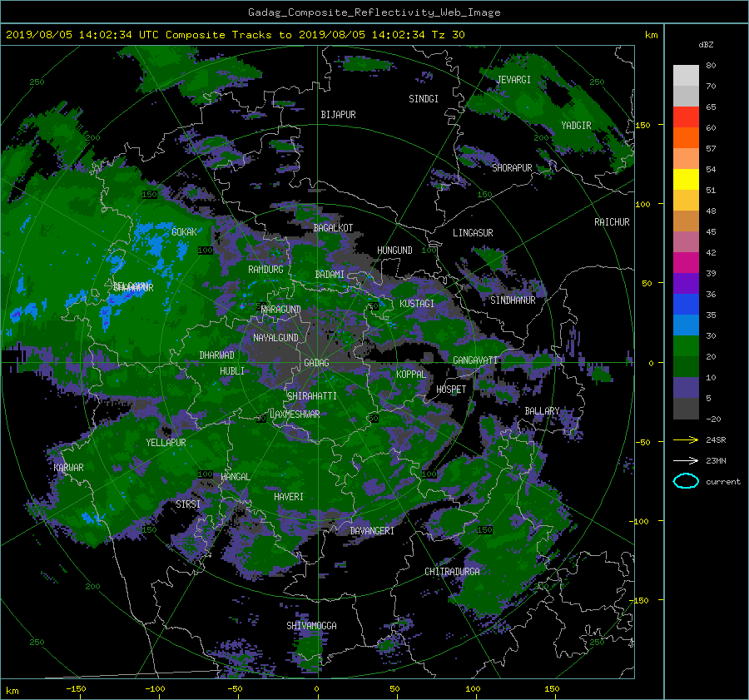Click the KUSTAGI city label
This screenshot has width=749, height=700.
pos(417,304)
